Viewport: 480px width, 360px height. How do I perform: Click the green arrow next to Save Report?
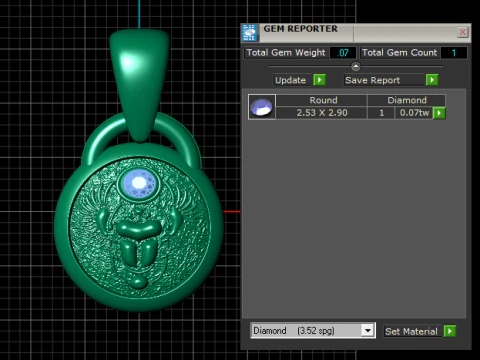[x=432, y=80]
